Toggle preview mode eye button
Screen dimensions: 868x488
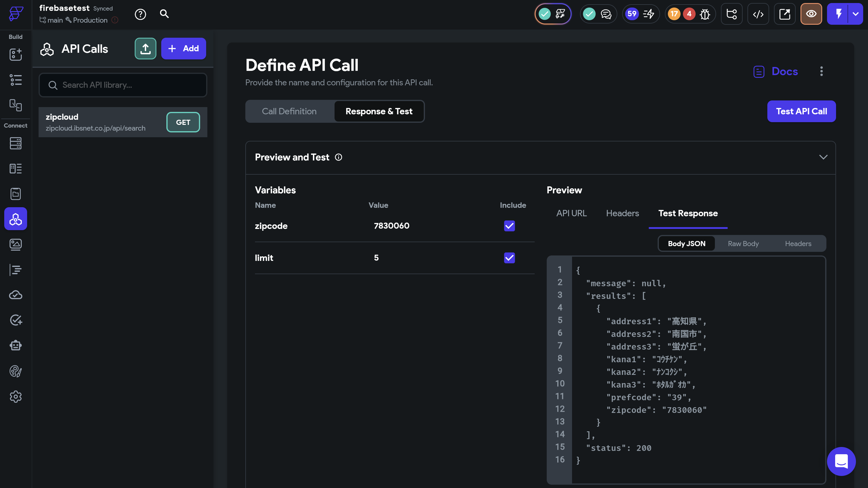point(811,14)
